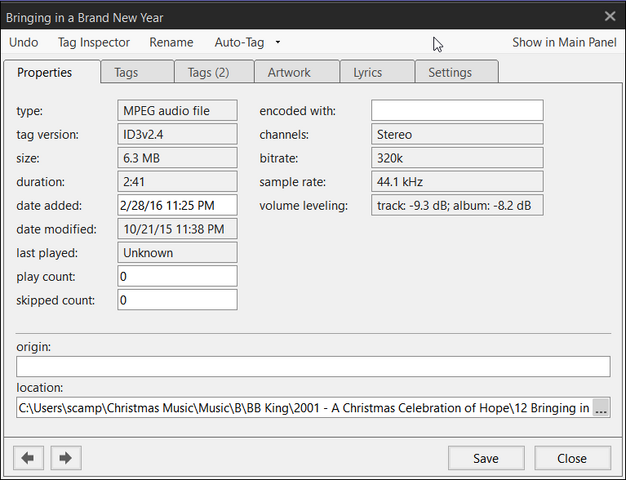Screen dimensions: 626x480
Task: Click the 44.1 kHz sample rate value
Action: point(457,182)
